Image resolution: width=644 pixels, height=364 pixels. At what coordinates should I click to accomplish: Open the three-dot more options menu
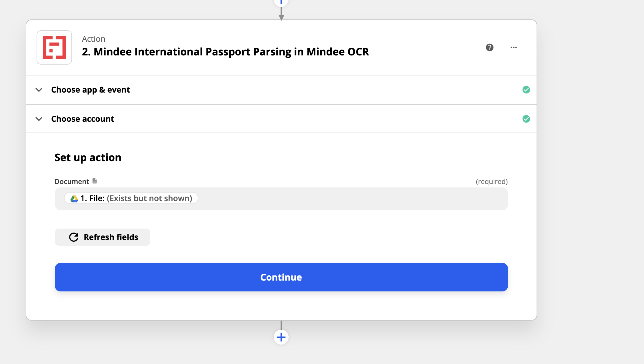coord(513,47)
